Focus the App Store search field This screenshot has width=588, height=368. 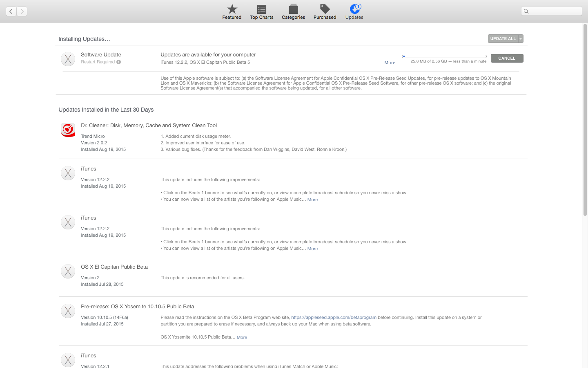point(552,11)
